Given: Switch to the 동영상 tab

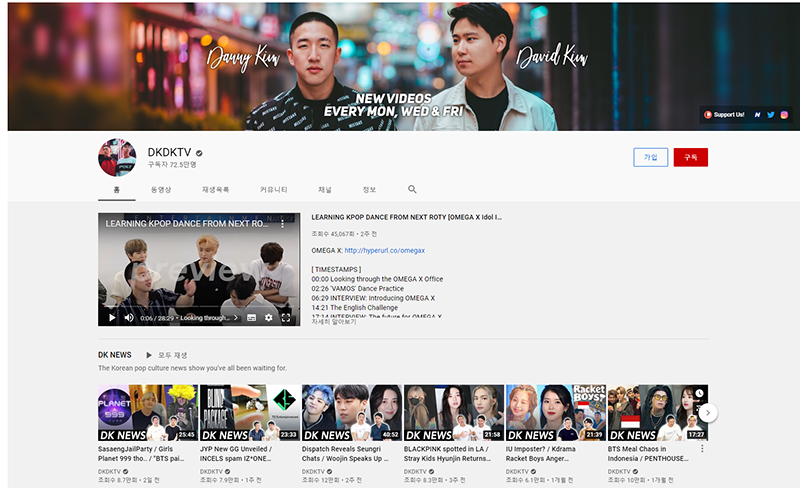Looking at the screenshot, I should (x=161, y=190).
